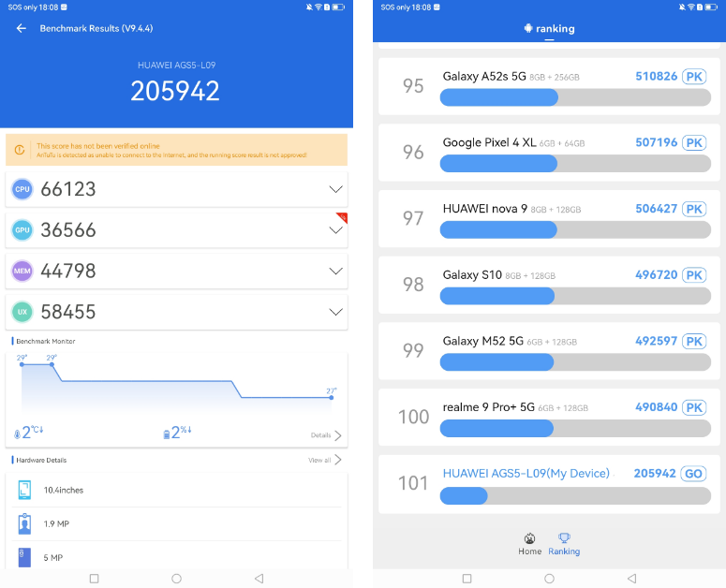Tap PK button for HUAWEI nova 9
Screen dimensions: 726x588
[x=694, y=209]
